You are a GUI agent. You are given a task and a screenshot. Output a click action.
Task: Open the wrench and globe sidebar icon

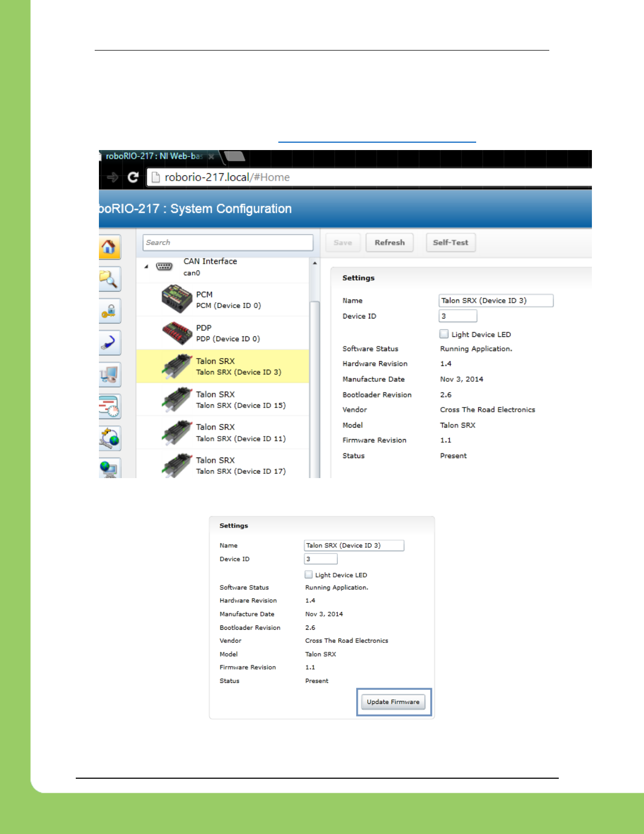click(x=109, y=438)
